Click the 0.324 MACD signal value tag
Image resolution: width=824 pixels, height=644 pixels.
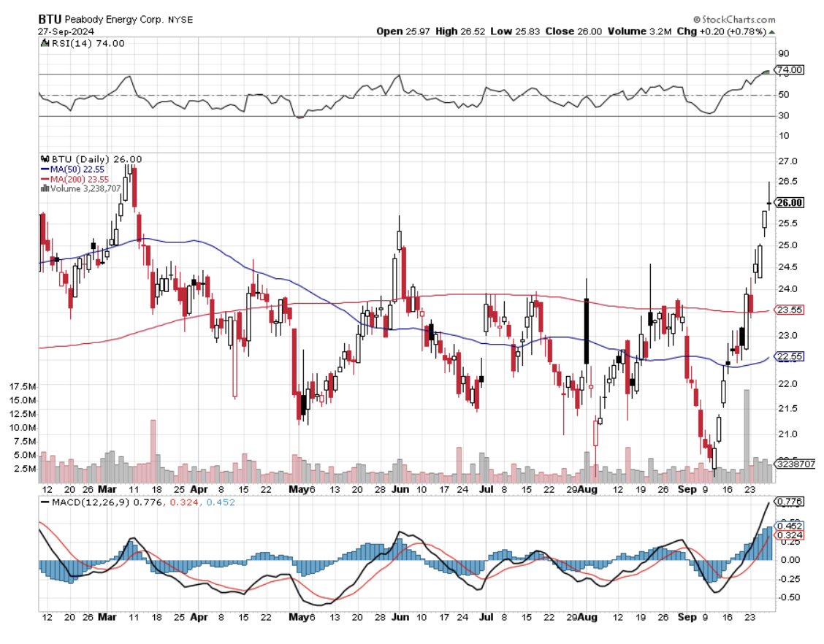[x=790, y=535]
